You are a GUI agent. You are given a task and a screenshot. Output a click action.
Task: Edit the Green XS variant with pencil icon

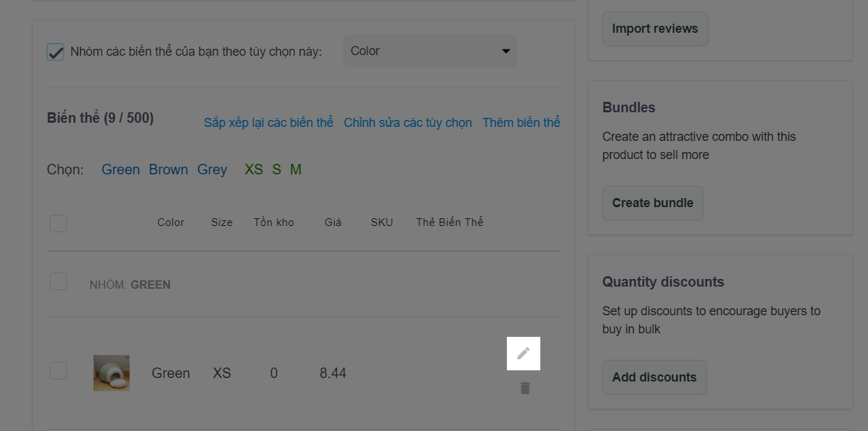(x=524, y=354)
